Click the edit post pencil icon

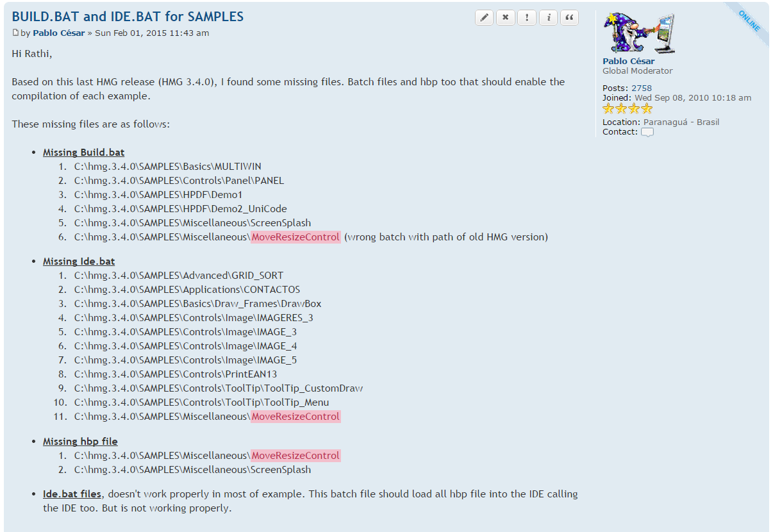pyautogui.click(x=484, y=18)
